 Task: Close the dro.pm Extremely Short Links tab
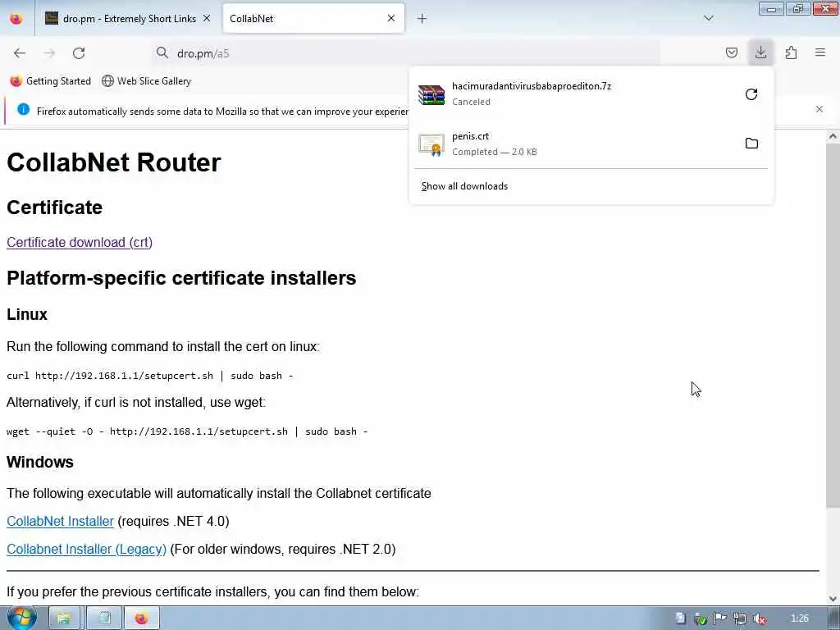tap(207, 18)
